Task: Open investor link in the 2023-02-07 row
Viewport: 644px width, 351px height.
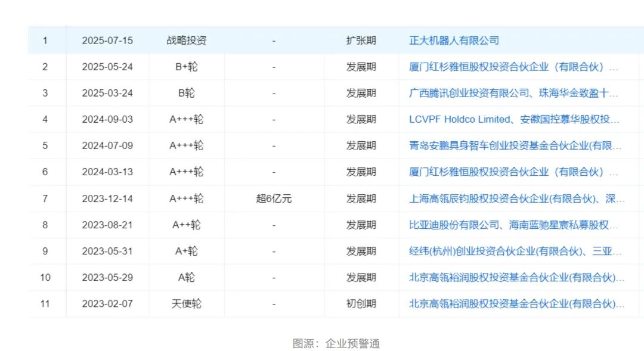Action: (516, 304)
